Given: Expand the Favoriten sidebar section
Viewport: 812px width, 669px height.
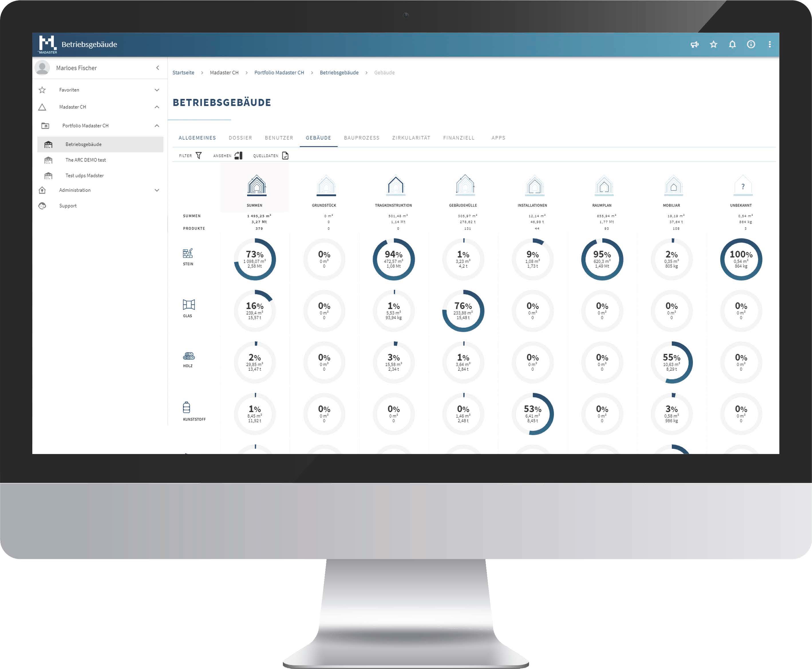Looking at the screenshot, I should click(155, 90).
